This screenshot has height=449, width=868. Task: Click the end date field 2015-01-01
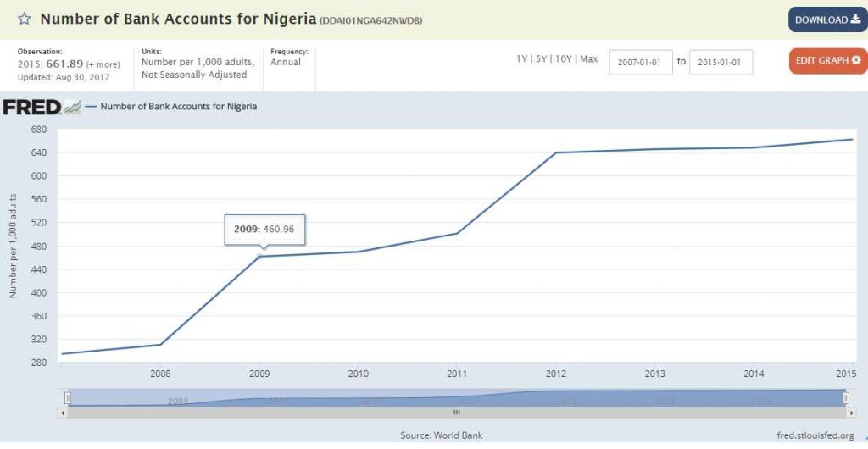coord(721,62)
